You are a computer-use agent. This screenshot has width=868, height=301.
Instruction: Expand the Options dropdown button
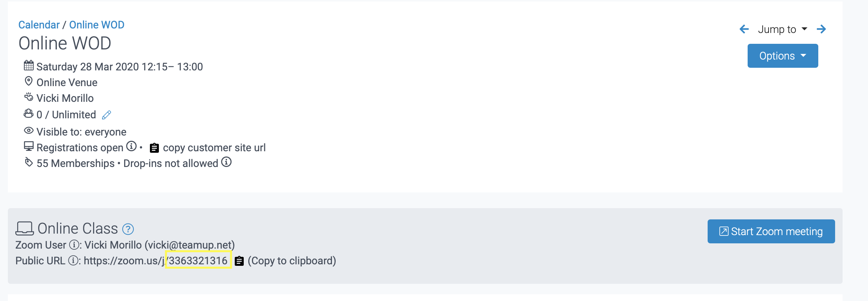(x=782, y=56)
